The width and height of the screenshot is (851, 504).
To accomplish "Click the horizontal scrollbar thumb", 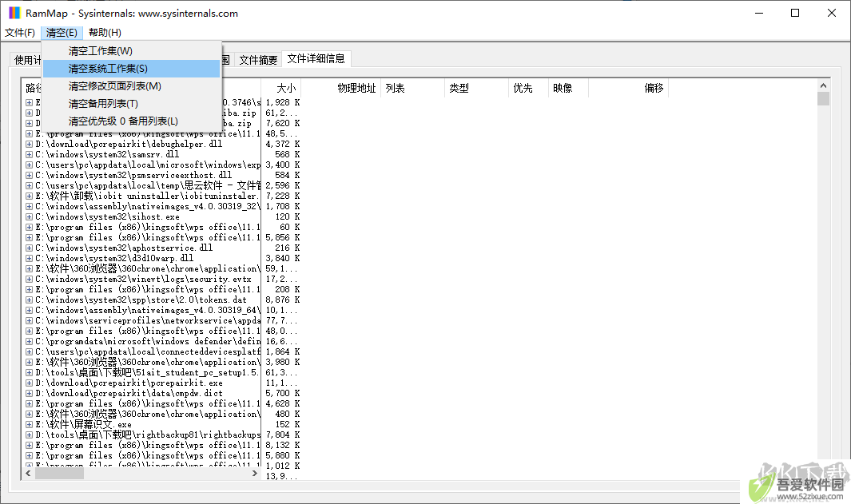I will [x=60, y=474].
